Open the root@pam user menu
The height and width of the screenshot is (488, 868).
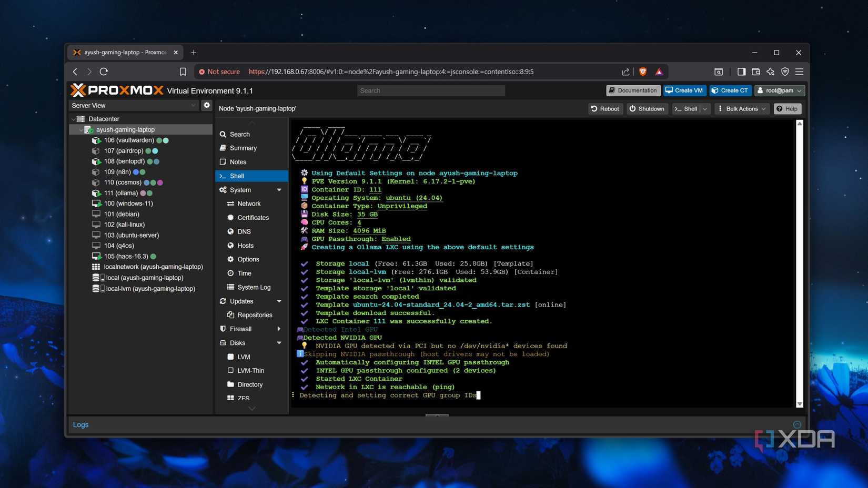click(780, 90)
